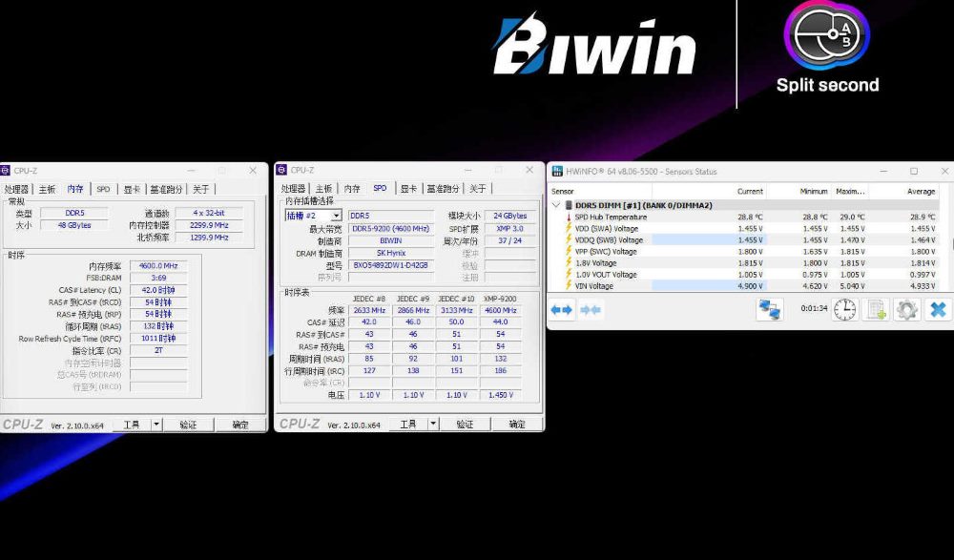Click lightning icon beside VDDQ (SWB) Voltage
The width and height of the screenshot is (954, 560).
coord(569,239)
